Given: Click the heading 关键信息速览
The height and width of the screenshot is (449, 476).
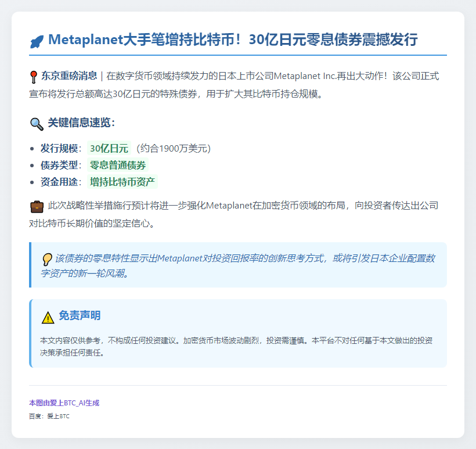Looking at the screenshot, I should click(81, 123).
